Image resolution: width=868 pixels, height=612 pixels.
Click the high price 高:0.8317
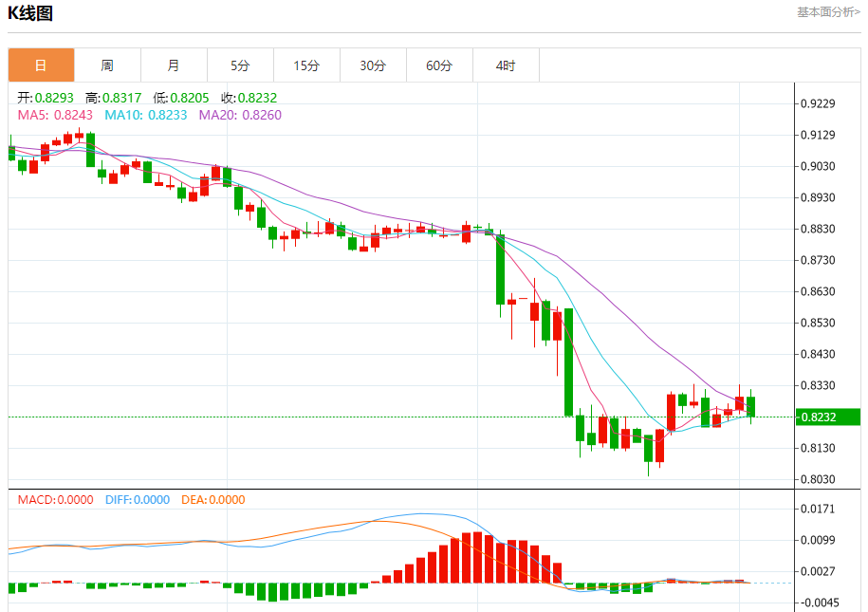click(114, 98)
